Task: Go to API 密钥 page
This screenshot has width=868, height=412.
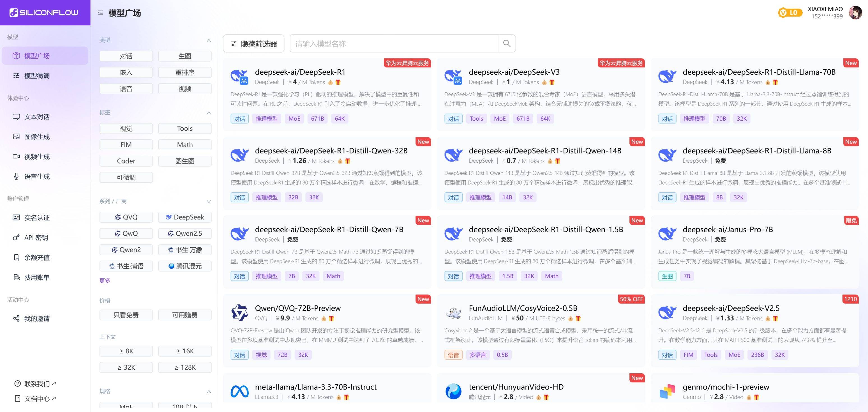Action: (36, 237)
